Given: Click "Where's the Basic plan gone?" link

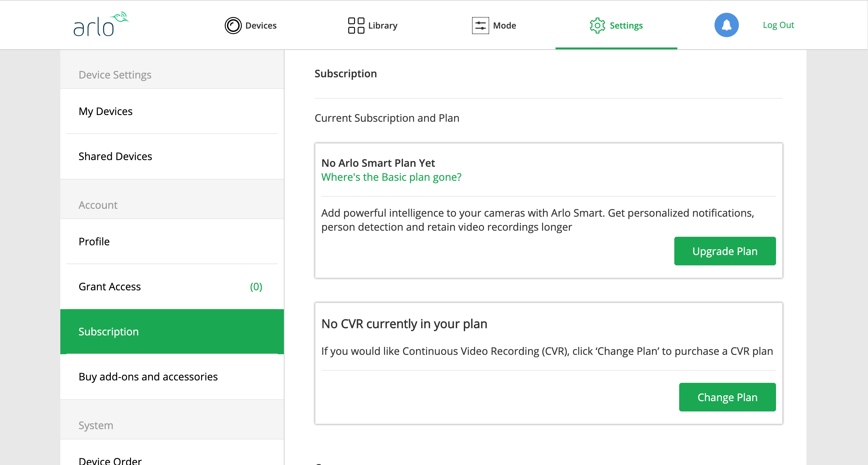Looking at the screenshot, I should point(391,177).
